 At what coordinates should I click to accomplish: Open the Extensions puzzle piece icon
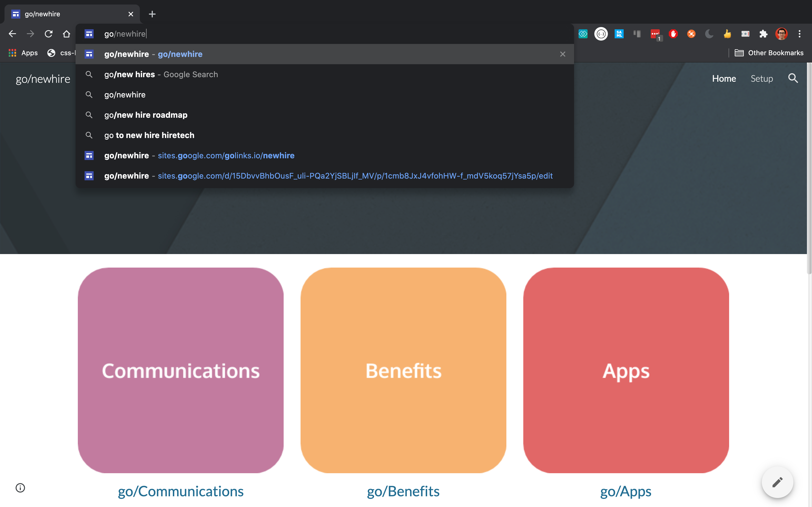[763, 34]
